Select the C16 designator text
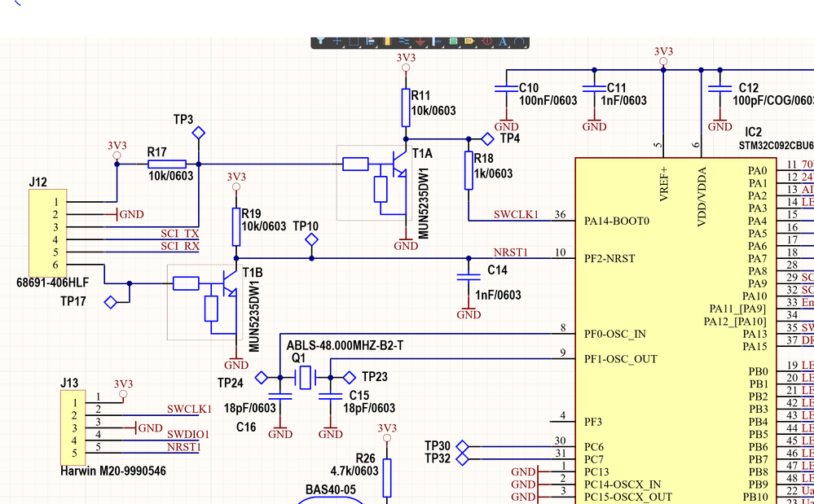814x504 pixels. [247, 427]
